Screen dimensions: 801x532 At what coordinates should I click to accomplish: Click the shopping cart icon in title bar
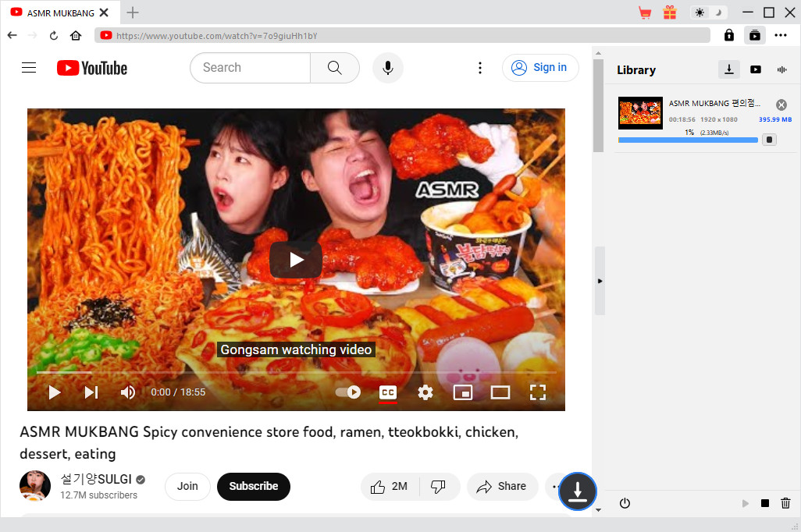[645, 12]
